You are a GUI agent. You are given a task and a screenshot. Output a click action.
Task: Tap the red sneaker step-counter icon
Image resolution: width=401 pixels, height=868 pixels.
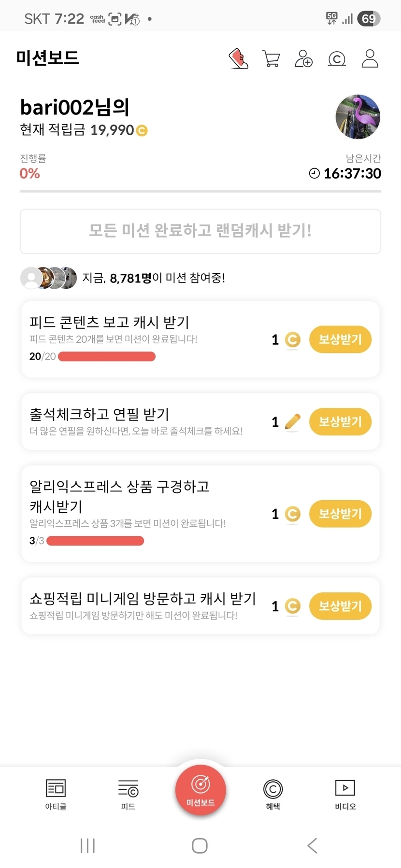click(238, 59)
